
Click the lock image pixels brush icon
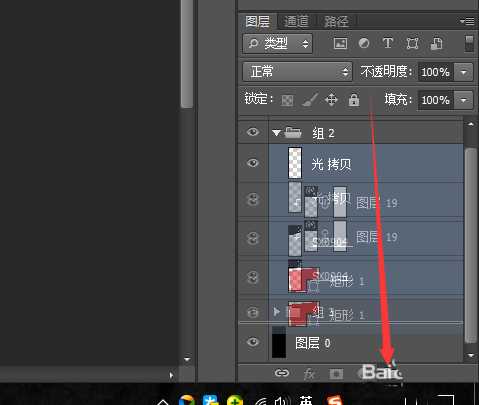coord(310,100)
